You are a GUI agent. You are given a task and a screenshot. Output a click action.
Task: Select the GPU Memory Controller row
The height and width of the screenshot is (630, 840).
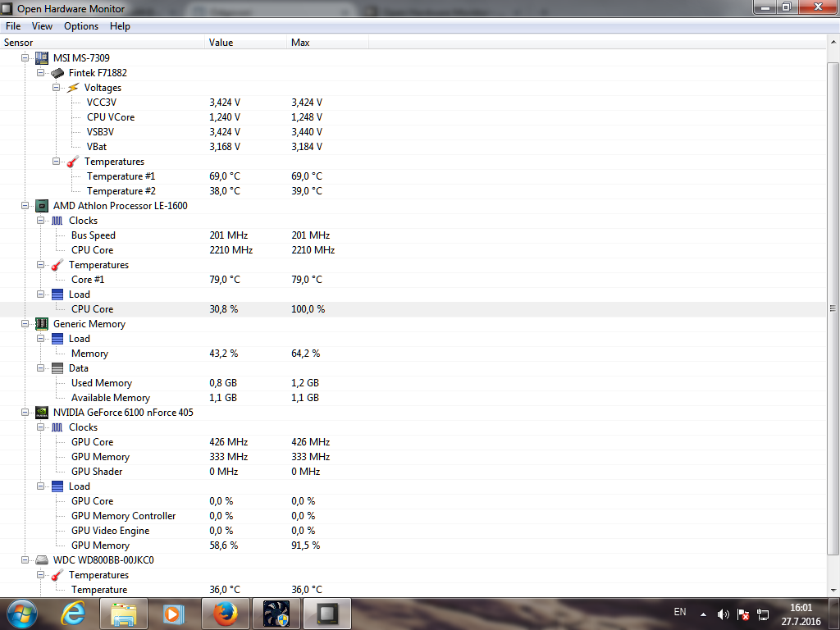413,516
